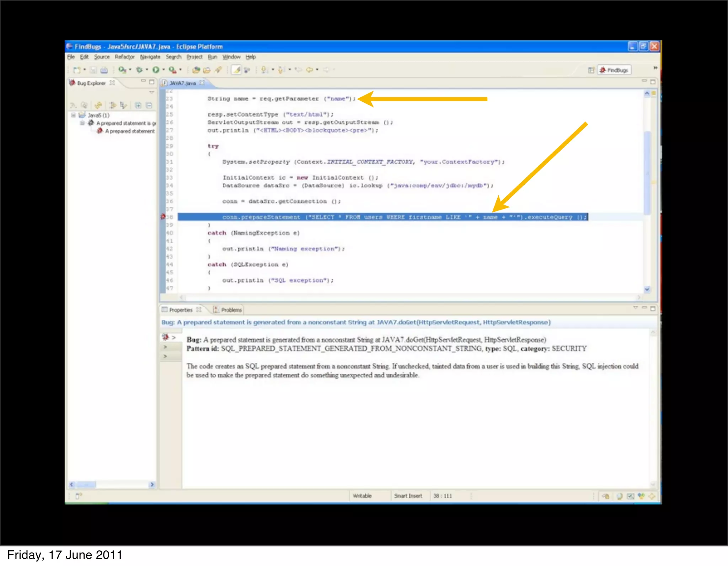
Task: Click the FindBugs perspective button
Action: tap(614, 70)
